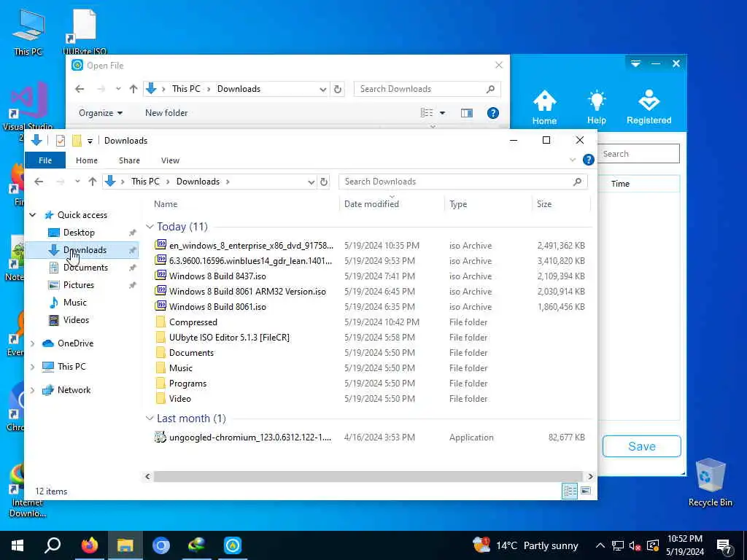Open recent locations dropdown in Explorer
The image size is (747, 560).
77,182
